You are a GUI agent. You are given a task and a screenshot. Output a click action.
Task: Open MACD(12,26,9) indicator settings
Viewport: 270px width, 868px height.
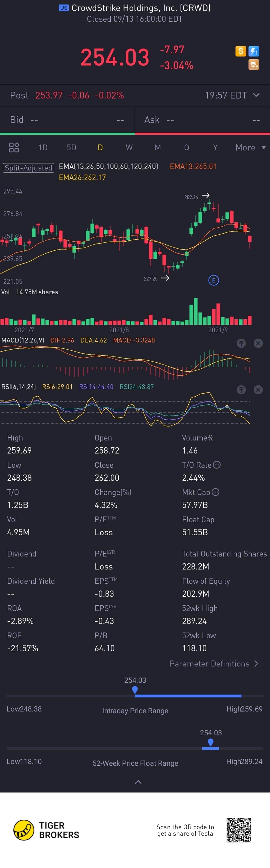(22, 340)
